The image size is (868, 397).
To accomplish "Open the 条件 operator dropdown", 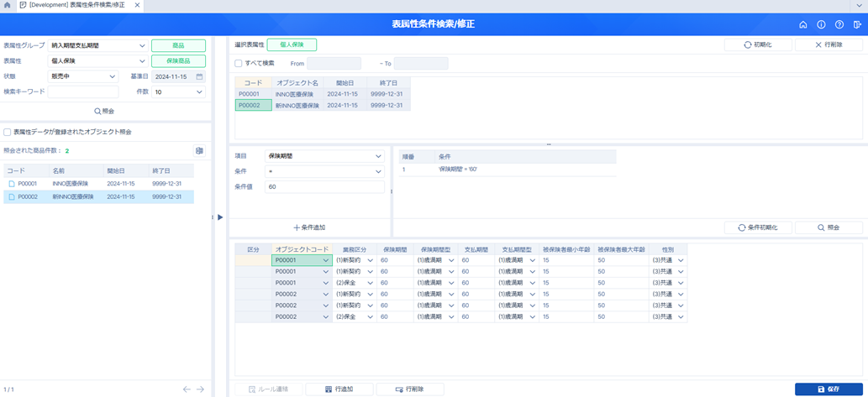I will tap(324, 171).
